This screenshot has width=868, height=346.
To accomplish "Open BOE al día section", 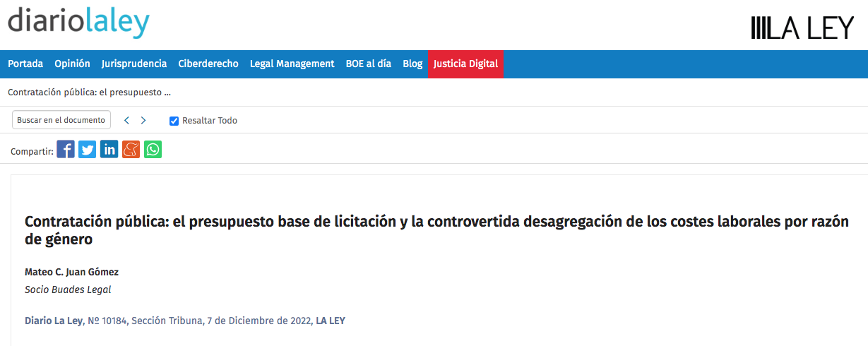I will click(x=368, y=64).
